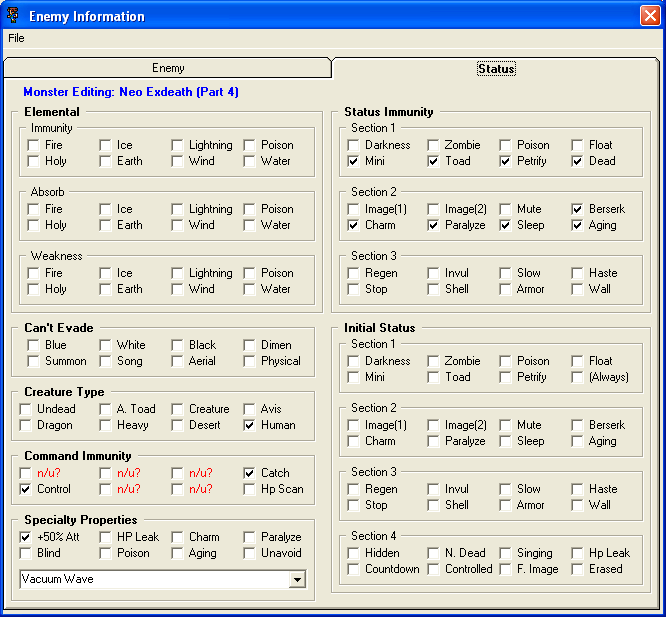The width and height of the screenshot is (666, 617).
Task: Check Holy under elemental Weakness
Action: coord(33,289)
